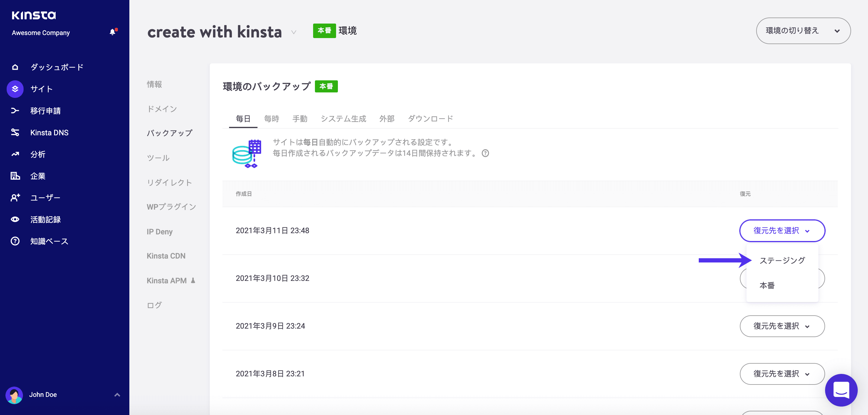Screen dimensions: 868x415
Task: Select the サイト icon in sidebar
Action: pyautogui.click(x=15, y=89)
